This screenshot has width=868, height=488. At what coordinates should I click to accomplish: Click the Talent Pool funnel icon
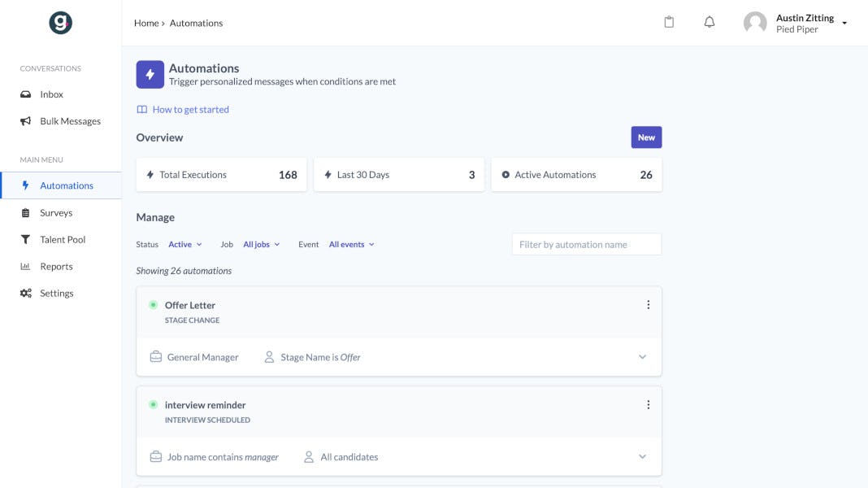(x=25, y=240)
